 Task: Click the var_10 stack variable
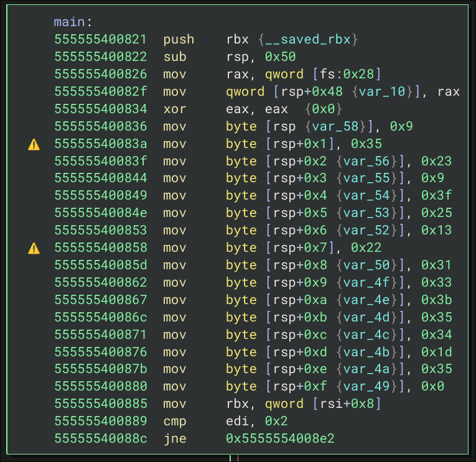point(383,92)
